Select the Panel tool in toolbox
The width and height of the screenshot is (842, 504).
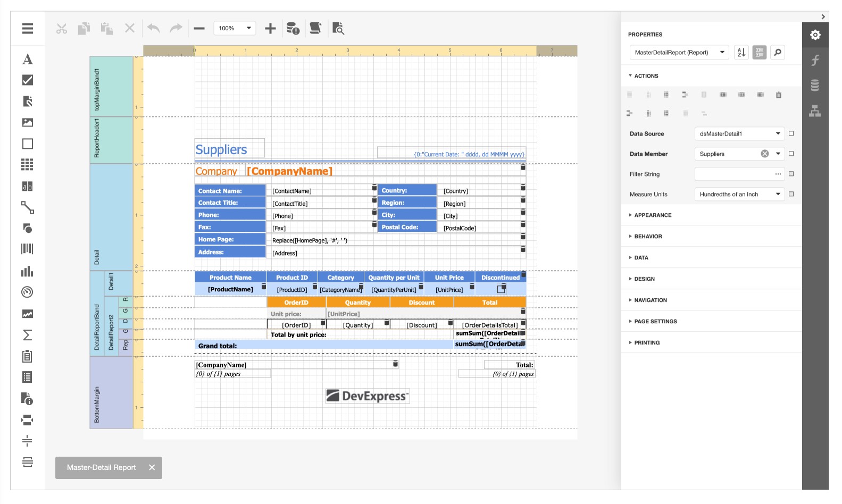point(28,144)
